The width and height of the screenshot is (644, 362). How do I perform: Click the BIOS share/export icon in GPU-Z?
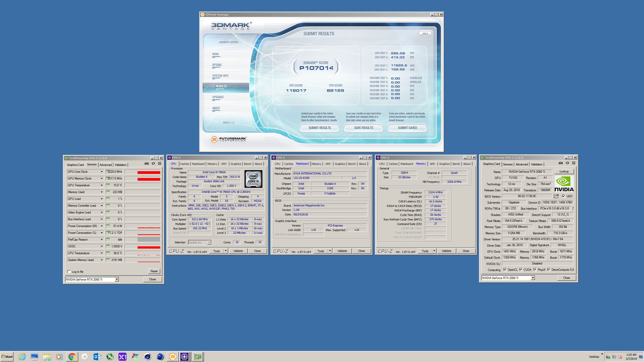(x=556, y=196)
